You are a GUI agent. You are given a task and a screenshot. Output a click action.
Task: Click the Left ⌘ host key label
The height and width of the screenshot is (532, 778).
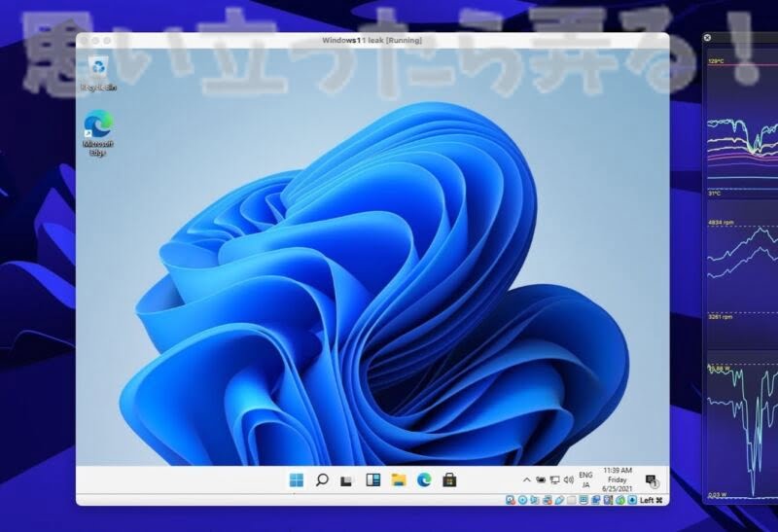[652, 500]
